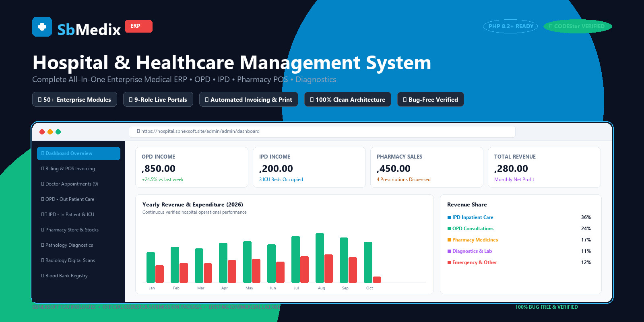Click the 36% value in Revenue Share

586,217
